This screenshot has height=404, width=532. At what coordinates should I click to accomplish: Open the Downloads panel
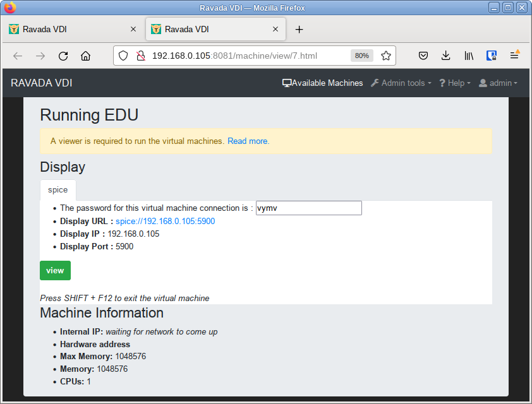click(x=446, y=56)
